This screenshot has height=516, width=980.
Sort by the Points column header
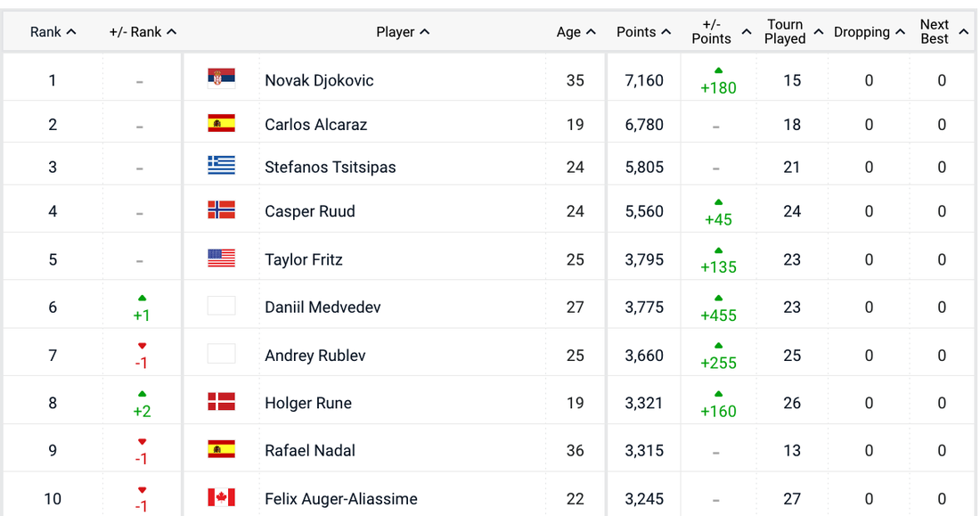click(x=643, y=32)
